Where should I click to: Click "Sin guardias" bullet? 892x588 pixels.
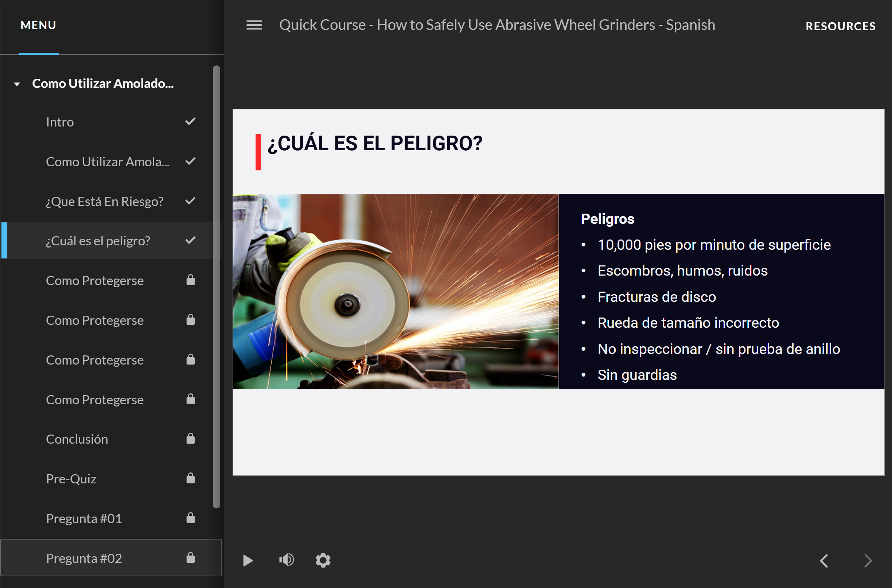637,375
